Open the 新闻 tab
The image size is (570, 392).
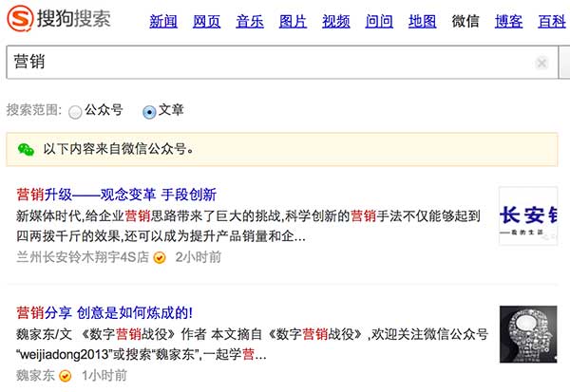(x=163, y=22)
